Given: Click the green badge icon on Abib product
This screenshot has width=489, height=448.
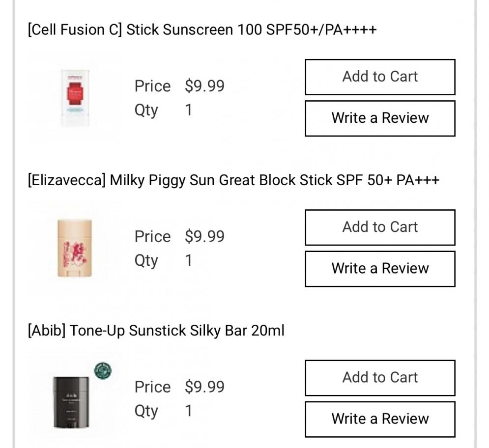Looking at the screenshot, I should [103, 371].
